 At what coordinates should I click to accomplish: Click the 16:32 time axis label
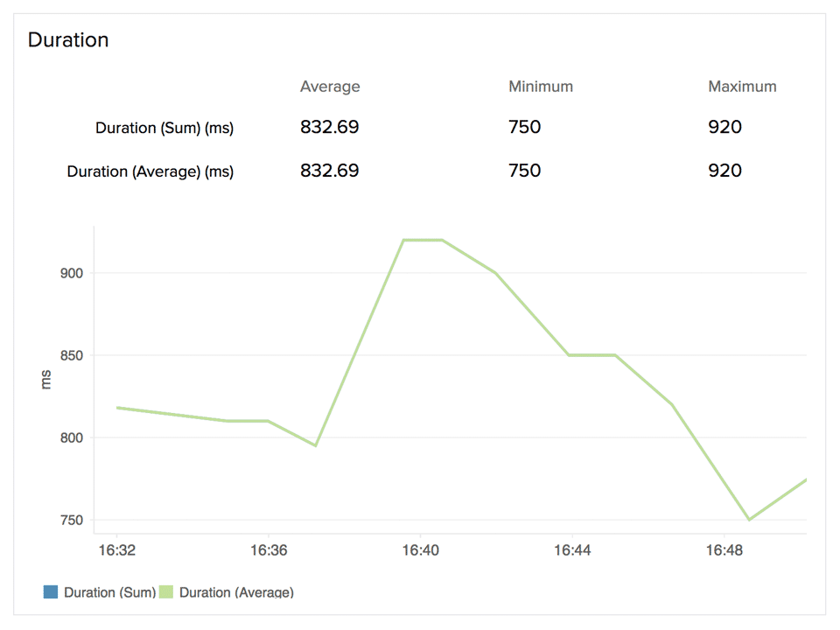pyautogui.click(x=115, y=550)
